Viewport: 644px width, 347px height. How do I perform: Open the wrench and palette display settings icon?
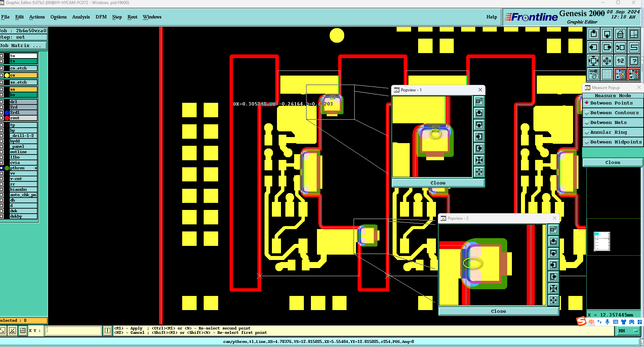(594, 74)
